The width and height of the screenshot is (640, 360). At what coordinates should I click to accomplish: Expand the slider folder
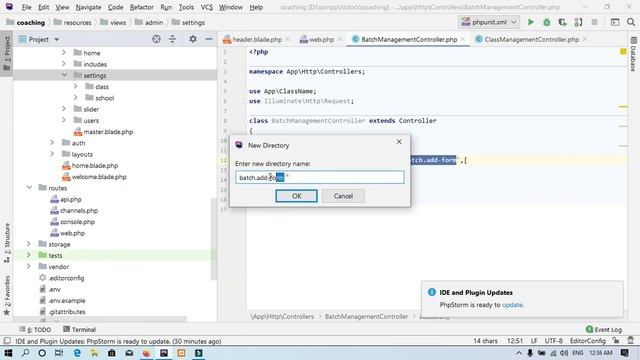tap(64, 109)
